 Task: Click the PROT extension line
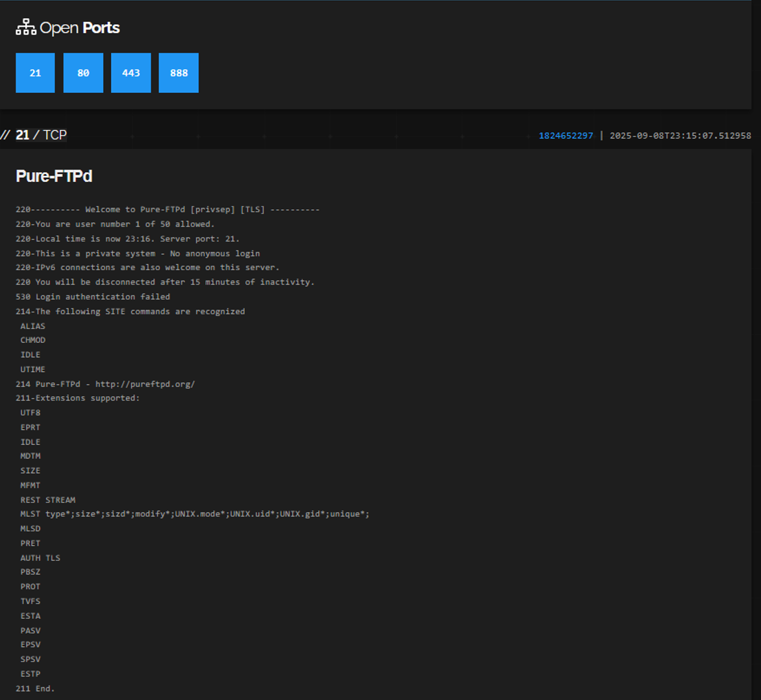click(x=30, y=586)
